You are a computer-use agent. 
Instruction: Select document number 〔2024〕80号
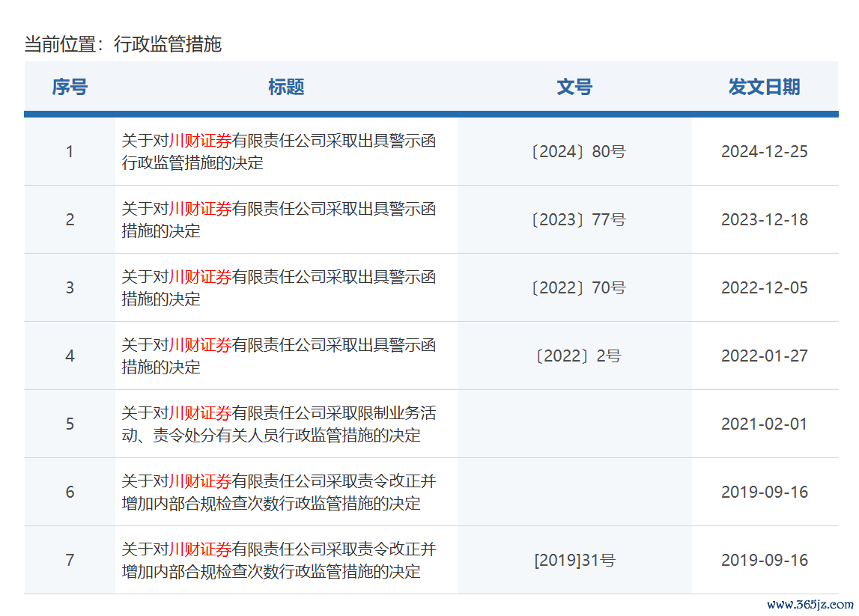[578, 152]
